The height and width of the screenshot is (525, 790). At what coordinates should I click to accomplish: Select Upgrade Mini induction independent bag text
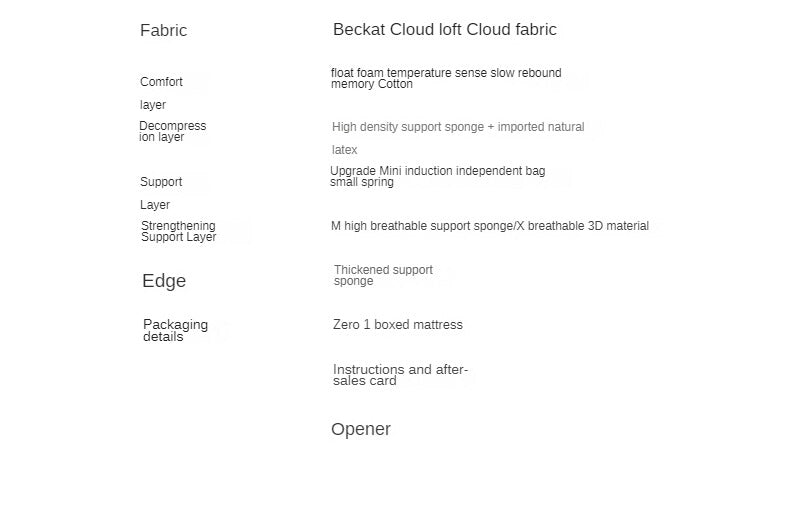[x=437, y=171]
